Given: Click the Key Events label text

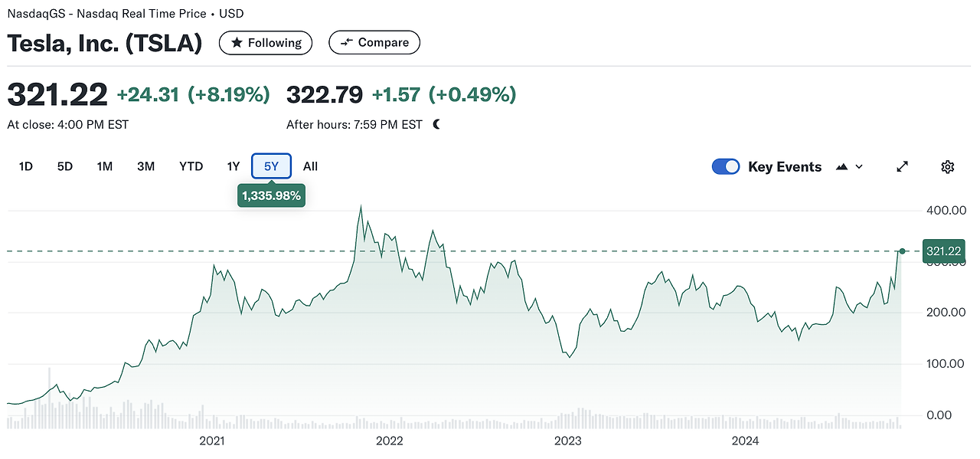Looking at the screenshot, I should 785,167.
